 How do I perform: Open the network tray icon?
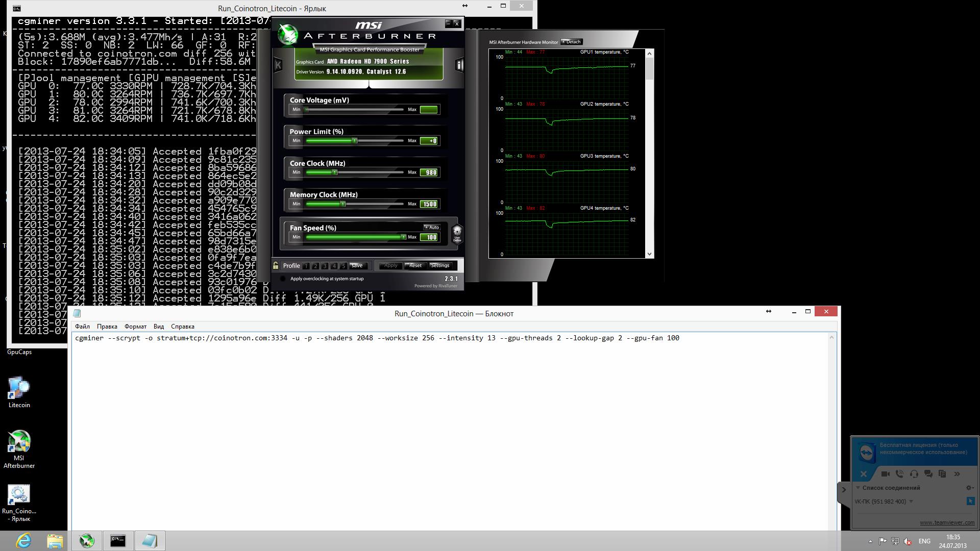point(895,541)
